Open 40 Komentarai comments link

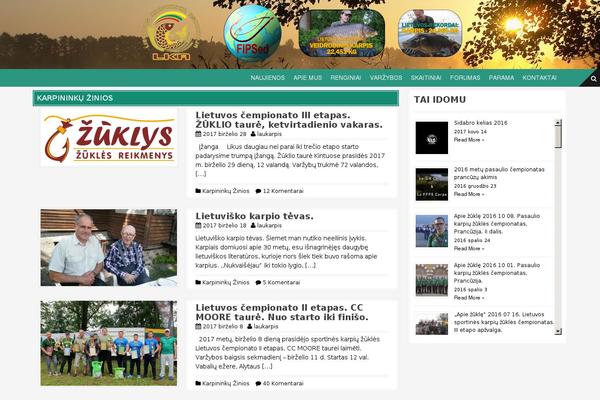coord(283,383)
